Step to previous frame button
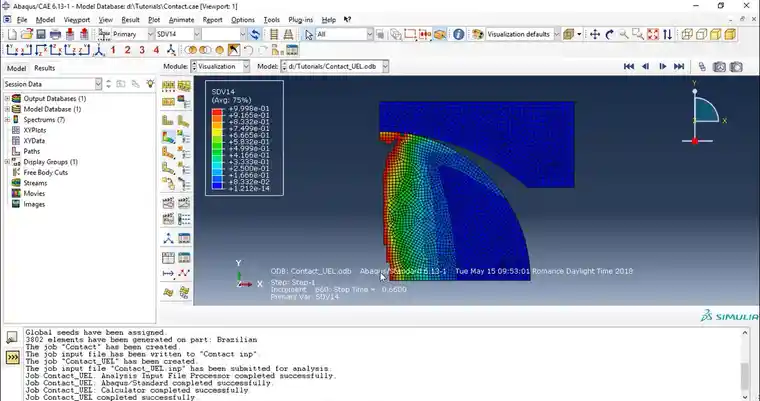This screenshot has height=401, width=760. click(645, 66)
